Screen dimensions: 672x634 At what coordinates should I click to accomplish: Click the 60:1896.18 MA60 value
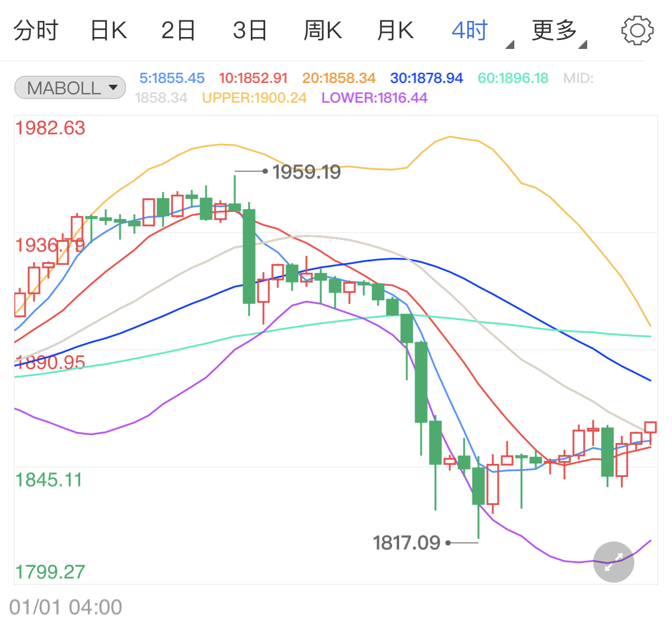[x=513, y=78]
